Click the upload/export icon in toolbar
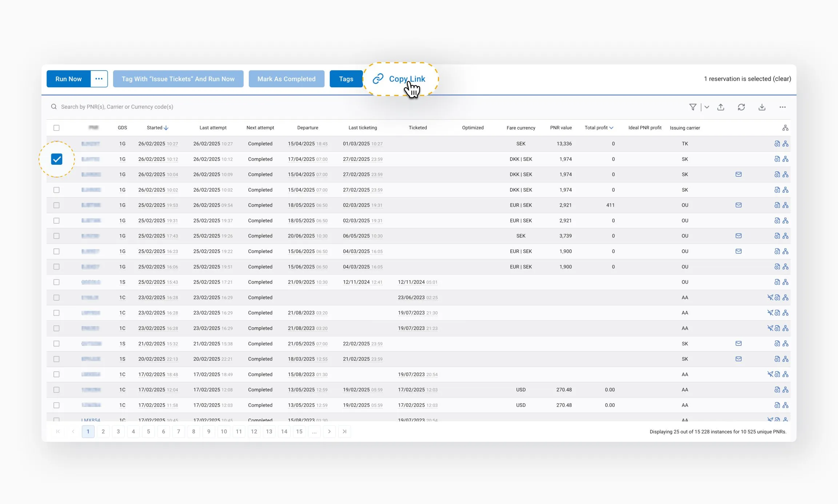Image resolution: width=838 pixels, height=504 pixels. click(721, 107)
